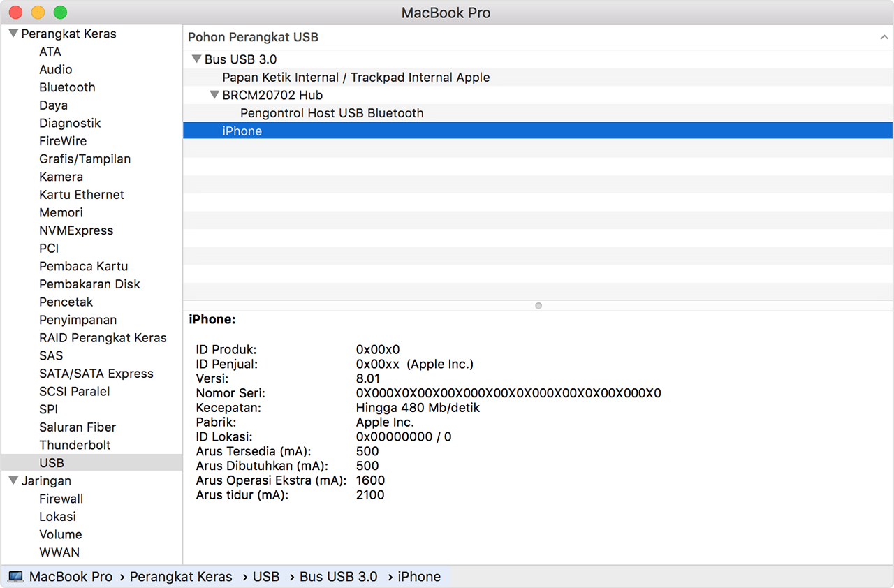Click MacBook Pro in the path bar
The image size is (894, 588).
tap(71, 577)
